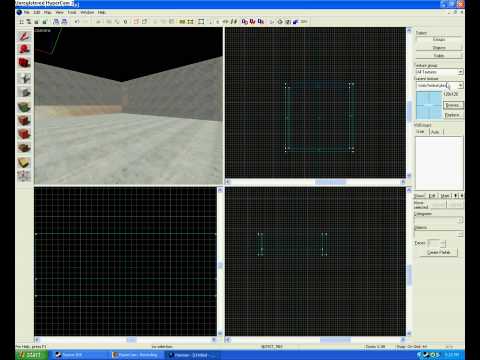The image size is (480, 360).
Task: Expand the Categories dropdown
Action: coord(460,220)
